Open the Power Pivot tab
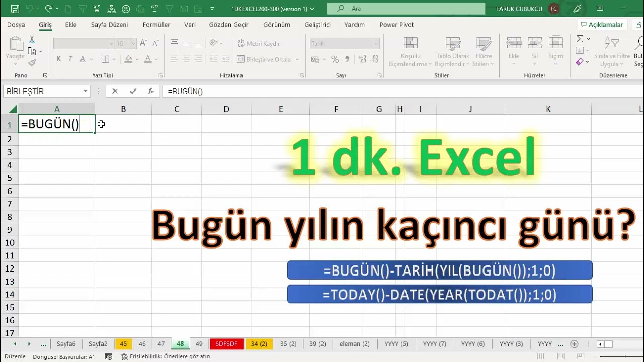 tap(396, 25)
